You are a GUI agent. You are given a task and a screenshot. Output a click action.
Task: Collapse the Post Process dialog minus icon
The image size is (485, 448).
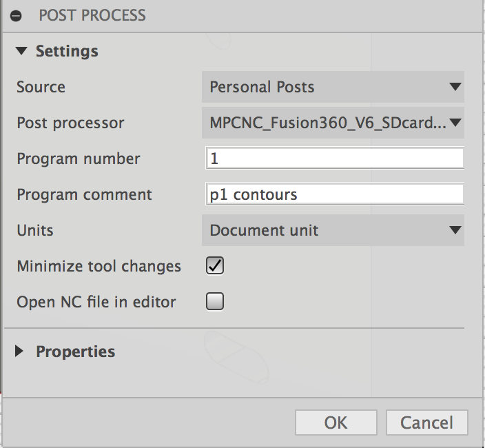(x=16, y=15)
